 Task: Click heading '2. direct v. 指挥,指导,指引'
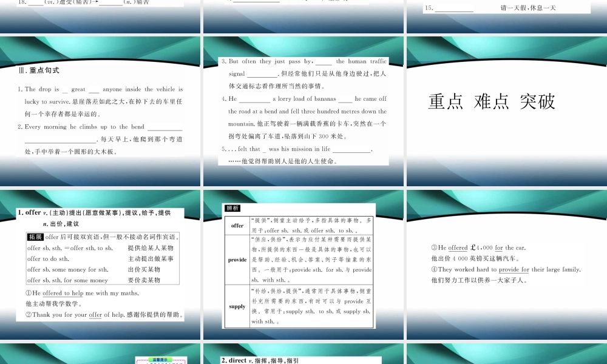click(260, 360)
